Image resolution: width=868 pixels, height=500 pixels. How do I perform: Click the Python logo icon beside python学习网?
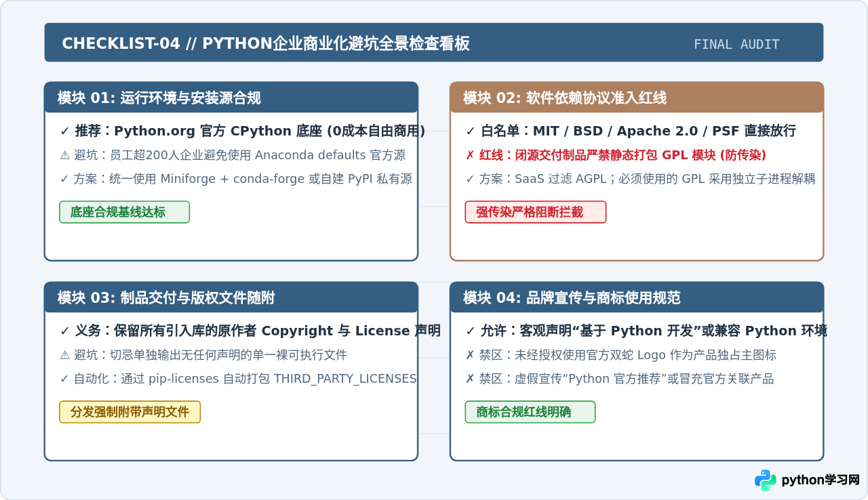click(766, 480)
